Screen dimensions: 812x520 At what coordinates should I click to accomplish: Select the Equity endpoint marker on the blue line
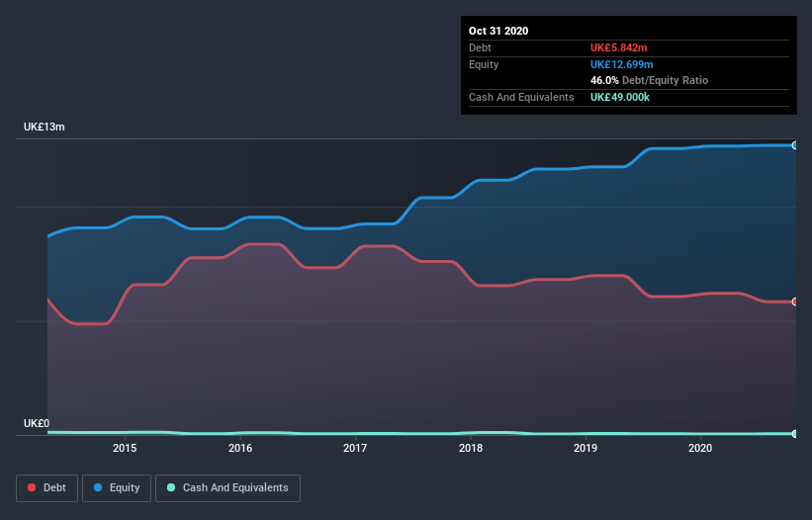795,145
